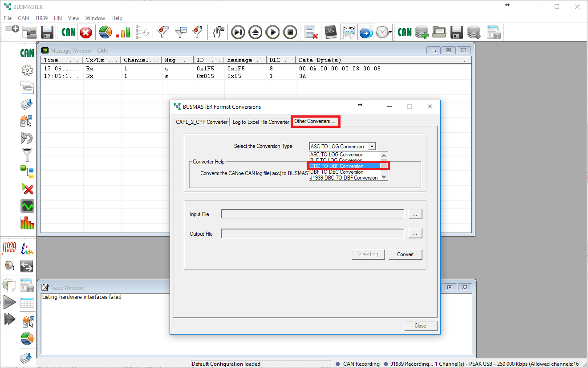The width and height of the screenshot is (588, 368).
Task: Click the double-arrow fast forward sidebar icon
Action: (9, 319)
